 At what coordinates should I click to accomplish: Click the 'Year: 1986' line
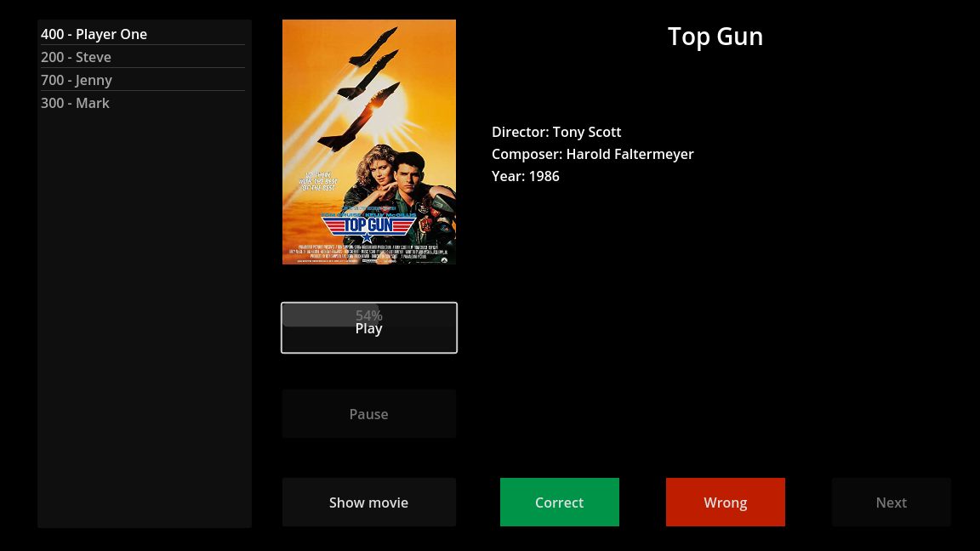pos(526,176)
